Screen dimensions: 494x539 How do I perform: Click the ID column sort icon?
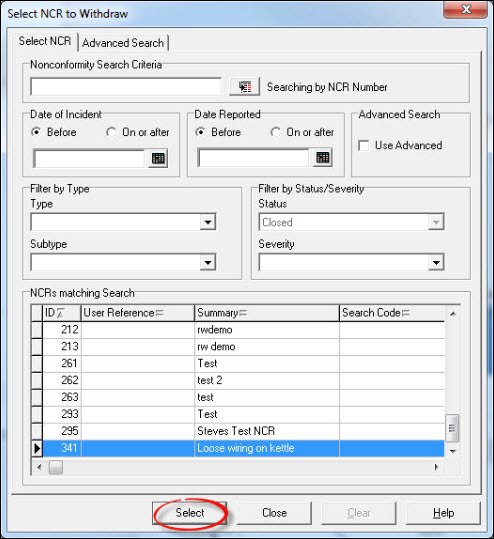pos(60,313)
